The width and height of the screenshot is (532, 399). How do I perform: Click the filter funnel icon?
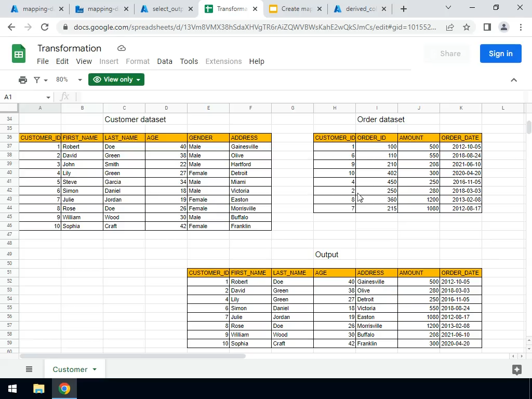coord(37,79)
